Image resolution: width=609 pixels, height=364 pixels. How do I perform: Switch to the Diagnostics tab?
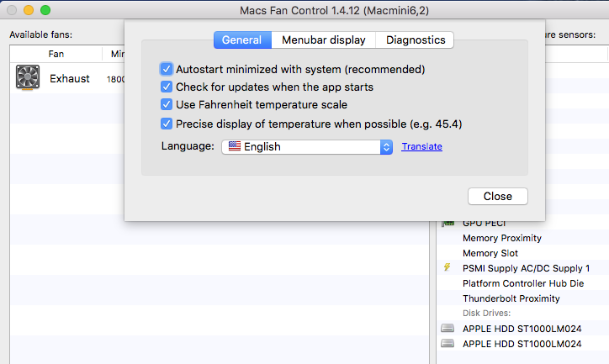416,40
